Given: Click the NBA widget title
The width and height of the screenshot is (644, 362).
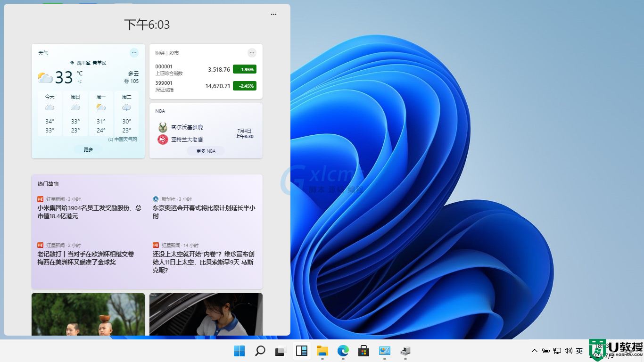Looking at the screenshot, I should (x=160, y=111).
